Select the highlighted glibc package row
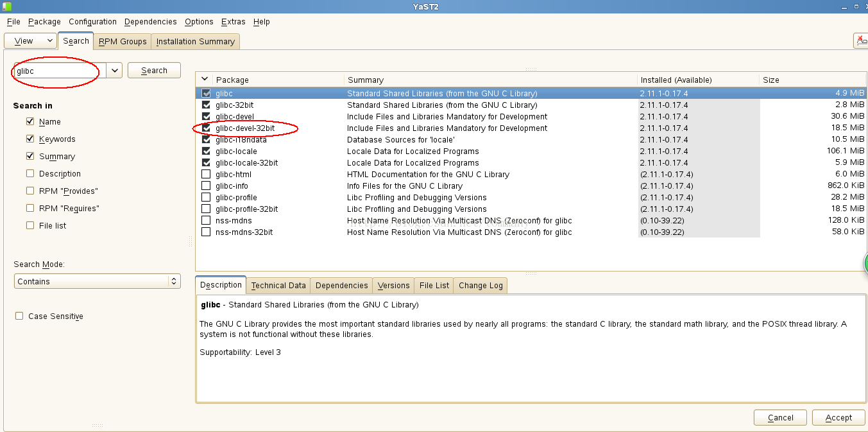Viewport: 868px width, 432px height. click(x=531, y=93)
